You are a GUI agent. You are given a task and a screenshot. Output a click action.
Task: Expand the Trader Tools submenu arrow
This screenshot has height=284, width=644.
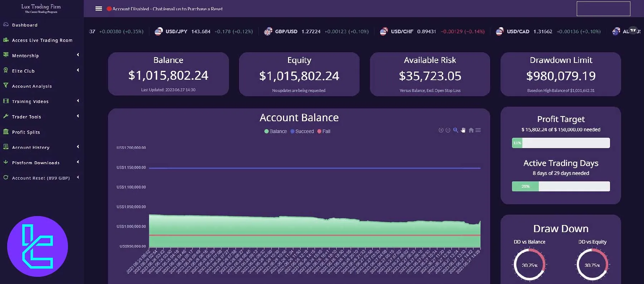pos(78,116)
